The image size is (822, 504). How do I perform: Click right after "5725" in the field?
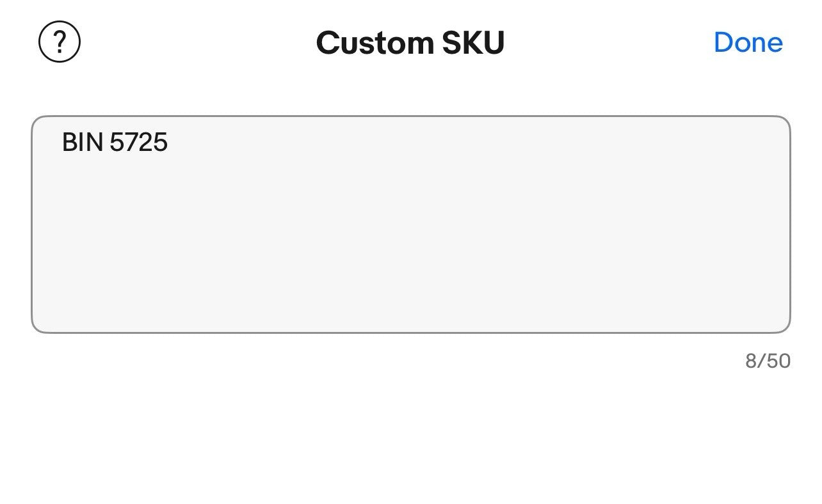(x=169, y=142)
